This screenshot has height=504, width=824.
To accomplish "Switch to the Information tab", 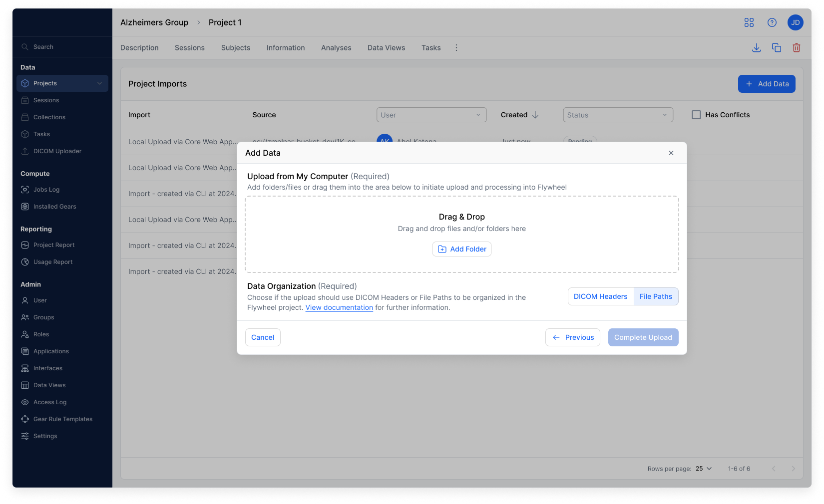I will click(286, 48).
